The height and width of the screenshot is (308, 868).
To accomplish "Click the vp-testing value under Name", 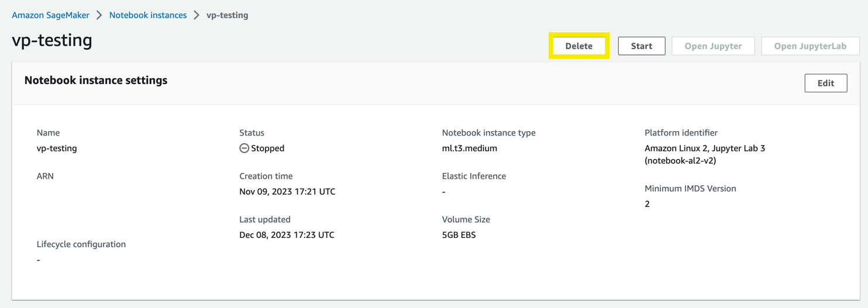I will (57, 148).
